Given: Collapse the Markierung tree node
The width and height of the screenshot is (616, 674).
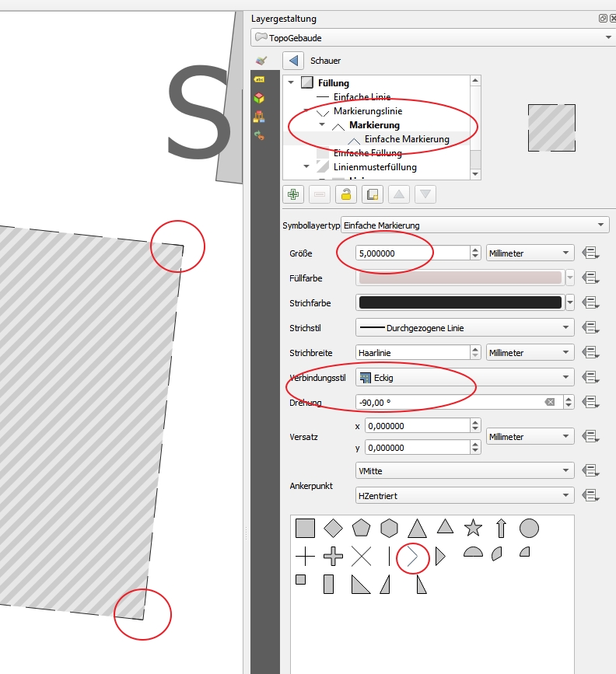Looking at the screenshot, I should [x=322, y=124].
